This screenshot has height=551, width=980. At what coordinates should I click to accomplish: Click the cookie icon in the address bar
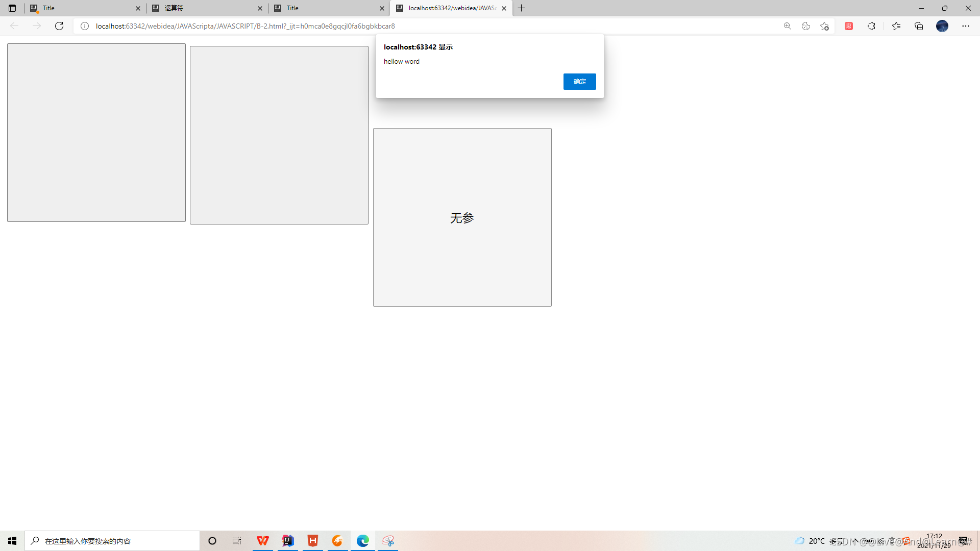click(x=806, y=26)
